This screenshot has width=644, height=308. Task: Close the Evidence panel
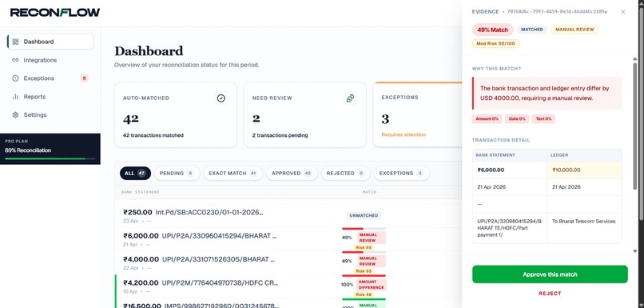623,12
